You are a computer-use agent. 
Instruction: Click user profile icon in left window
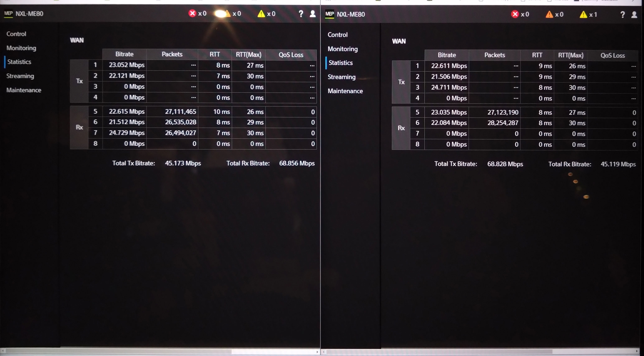pyautogui.click(x=313, y=14)
